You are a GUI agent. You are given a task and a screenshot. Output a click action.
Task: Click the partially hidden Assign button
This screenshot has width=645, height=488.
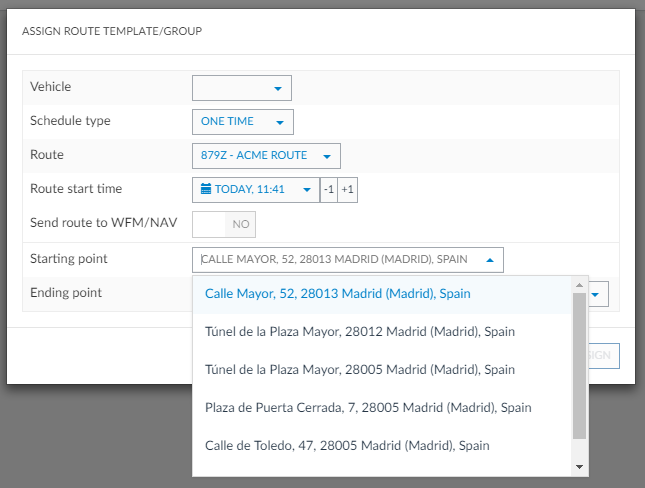(603, 355)
